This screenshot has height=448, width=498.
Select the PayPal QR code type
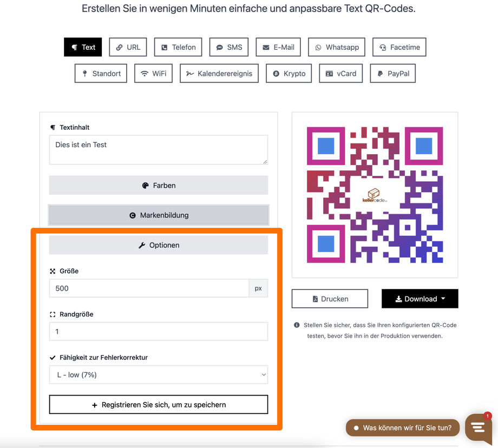tap(393, 74)
